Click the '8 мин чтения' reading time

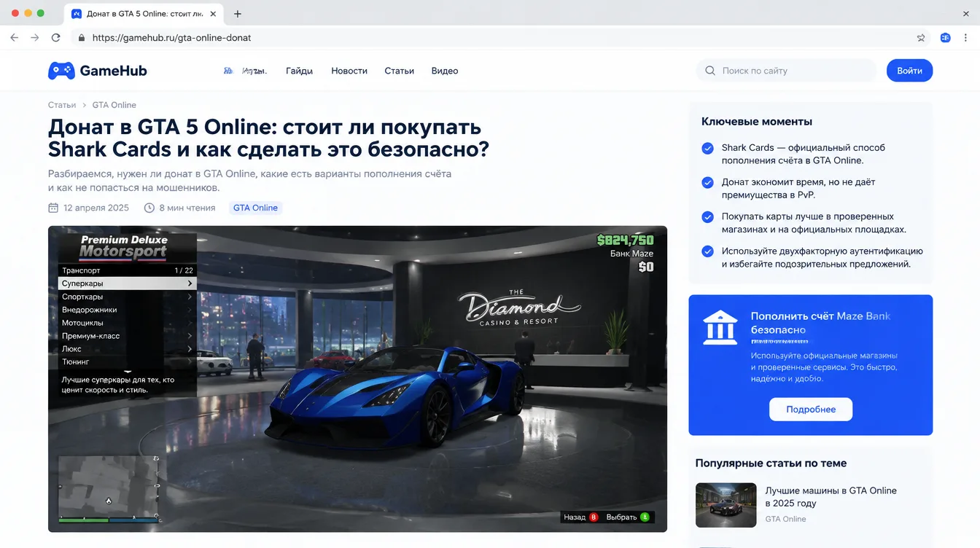pyautogui.click(x=187, y=208)
